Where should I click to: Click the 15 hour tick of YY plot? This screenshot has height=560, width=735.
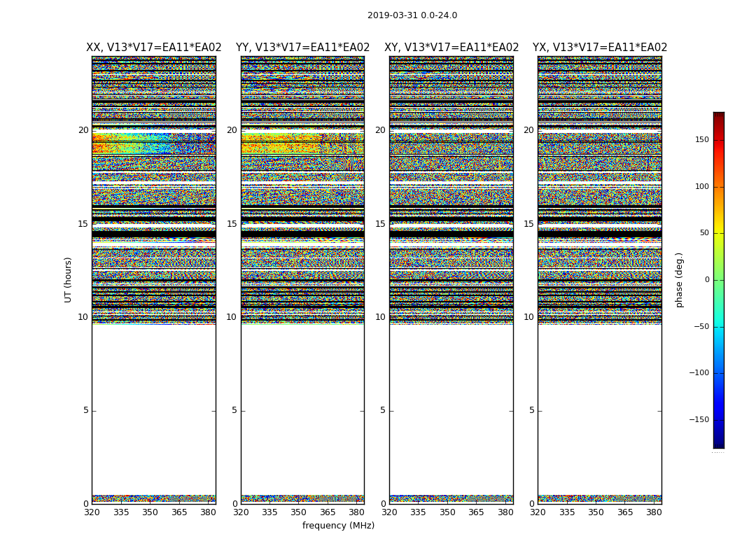pos(232,224)
